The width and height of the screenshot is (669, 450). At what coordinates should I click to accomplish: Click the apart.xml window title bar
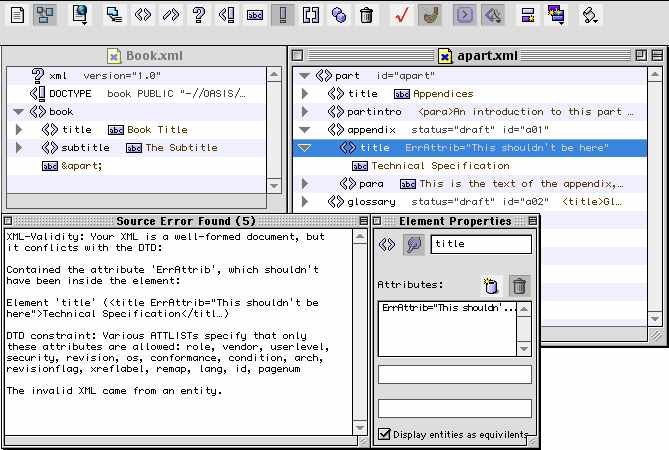pos(477,55)
